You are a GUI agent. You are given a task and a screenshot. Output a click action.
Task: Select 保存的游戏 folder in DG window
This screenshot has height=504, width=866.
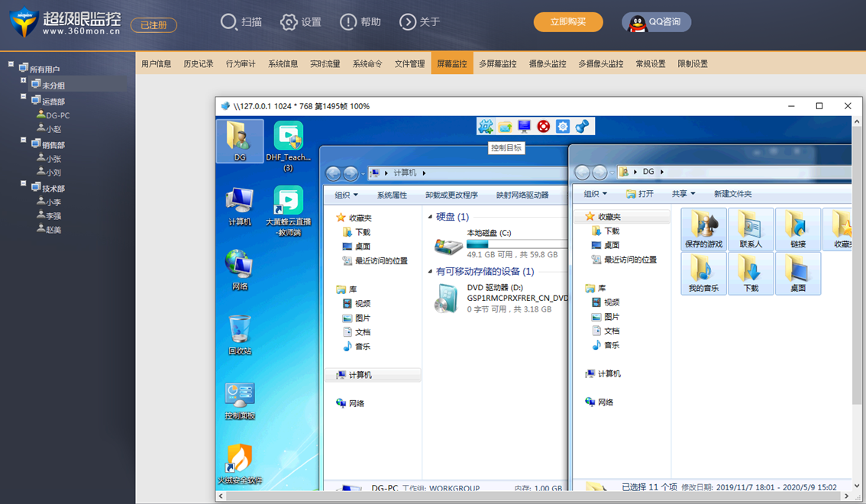pos(703,229)
